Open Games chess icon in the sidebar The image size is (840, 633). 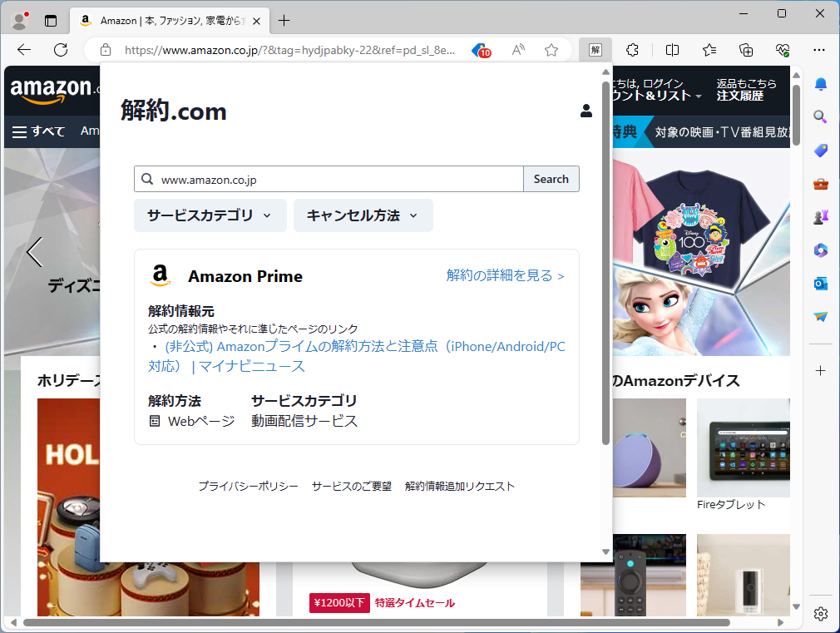820,216
